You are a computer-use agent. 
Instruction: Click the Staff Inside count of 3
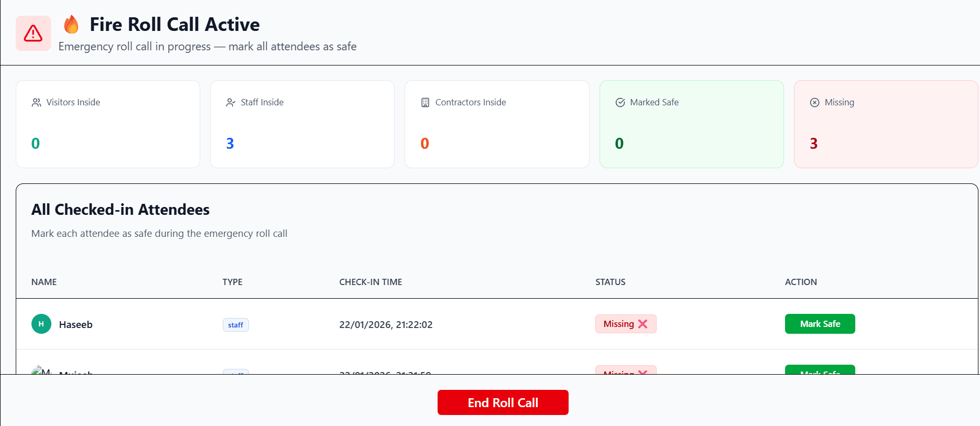(230, 143)
